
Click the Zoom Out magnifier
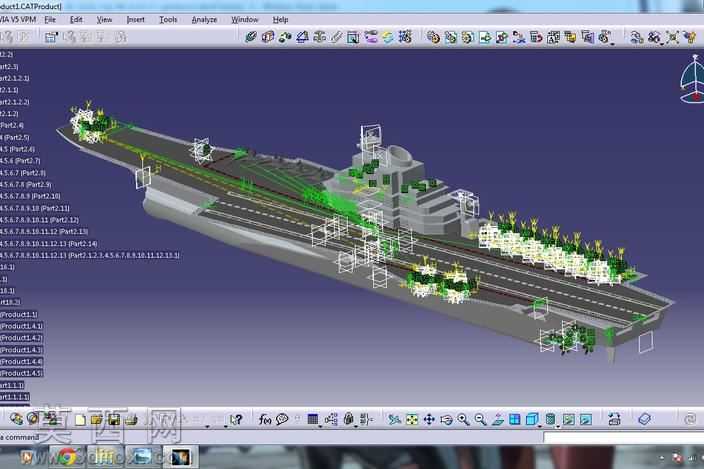[480, 420]
